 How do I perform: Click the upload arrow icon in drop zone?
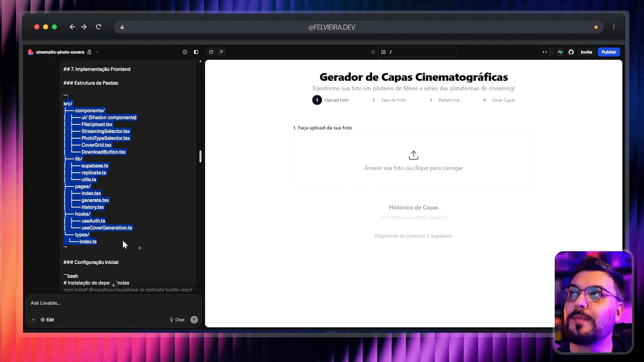pos(414,155)
